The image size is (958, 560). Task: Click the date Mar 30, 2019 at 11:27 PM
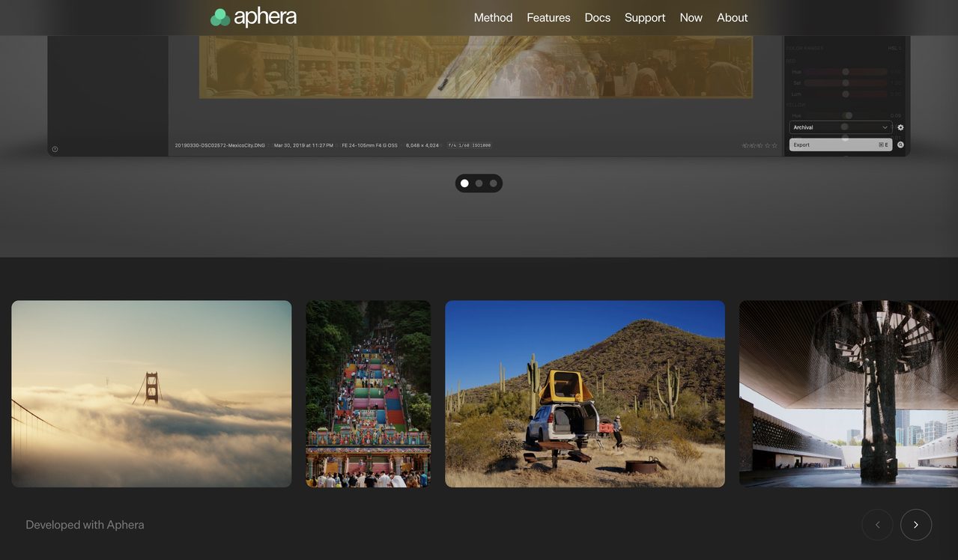click(x=303, y=145)
